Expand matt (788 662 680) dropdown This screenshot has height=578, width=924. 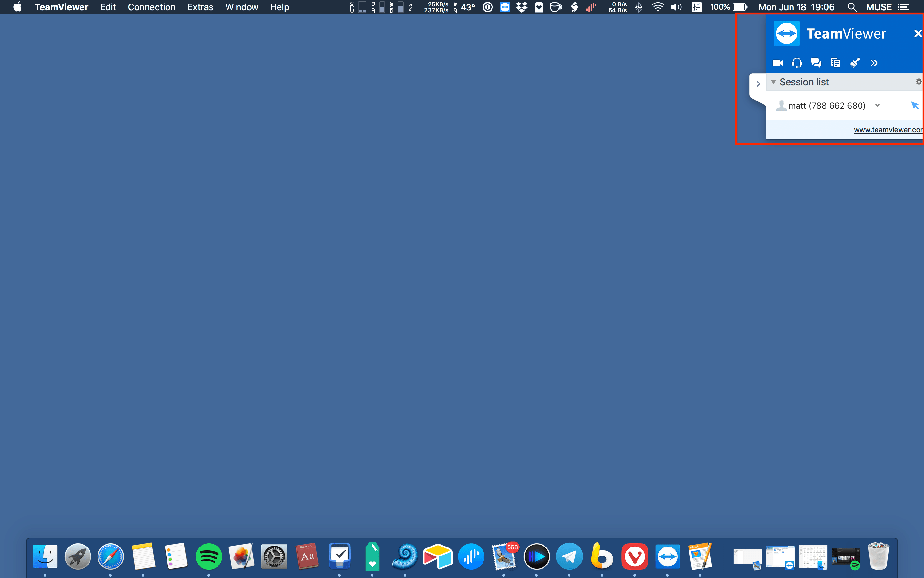point(877,105)
